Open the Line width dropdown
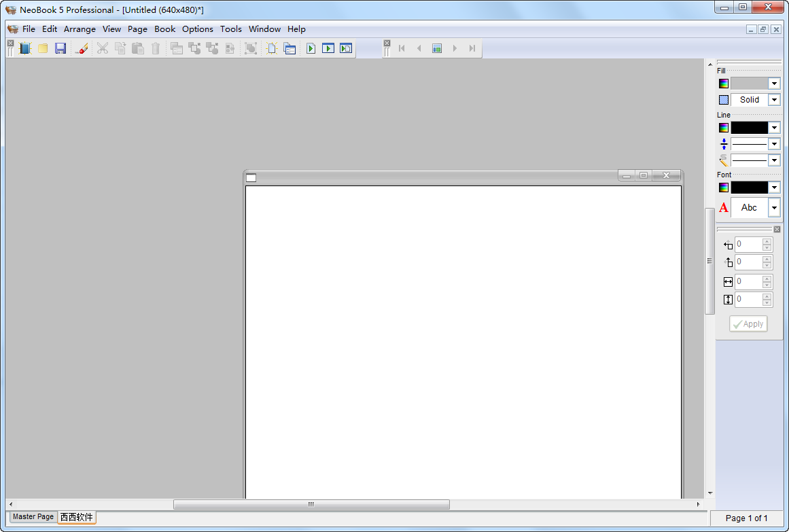The width and height of the screenshot is (789, 532). coord(774,143)
